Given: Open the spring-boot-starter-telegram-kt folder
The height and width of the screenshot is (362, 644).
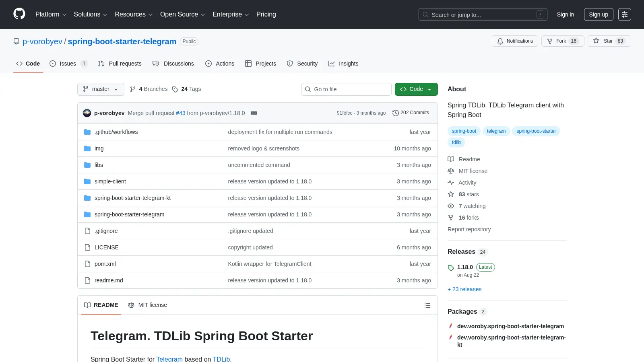Looking at the screenshot, I should click(x=132, y=198).
